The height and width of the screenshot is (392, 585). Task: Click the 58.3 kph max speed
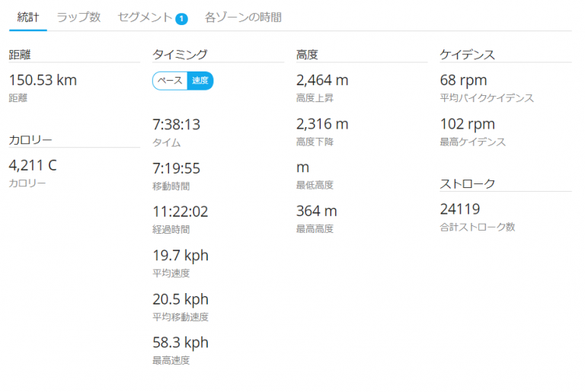[x=181, y=343]
